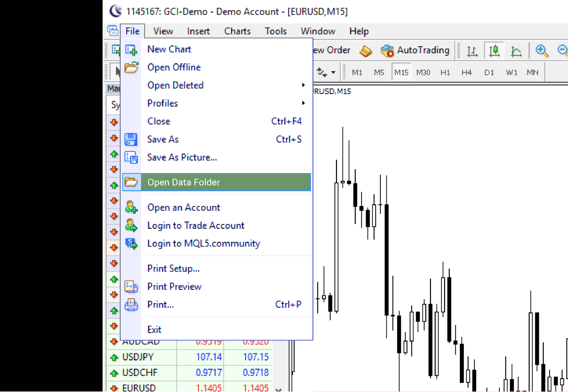Click the Zoom In magnifier icon

pyautogui.click(x=541, y=51)
